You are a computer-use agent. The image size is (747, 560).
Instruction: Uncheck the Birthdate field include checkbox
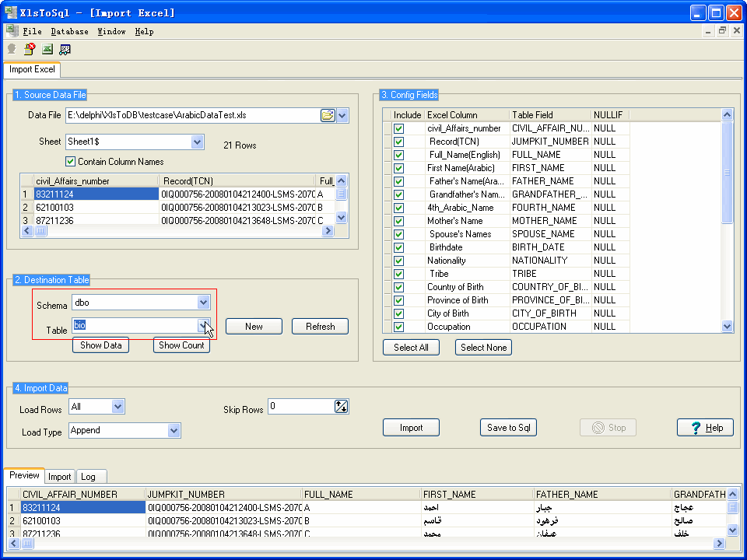point(398,247)
